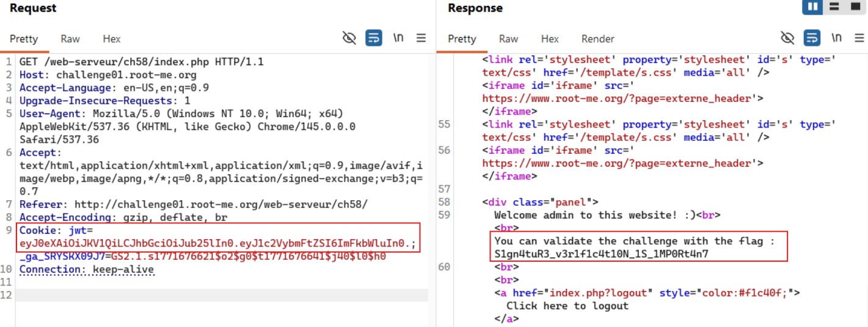Select top-bottom stacked layout icon
Screen dimensions: 868x327
pyautogui.click(x=834, y=7)
